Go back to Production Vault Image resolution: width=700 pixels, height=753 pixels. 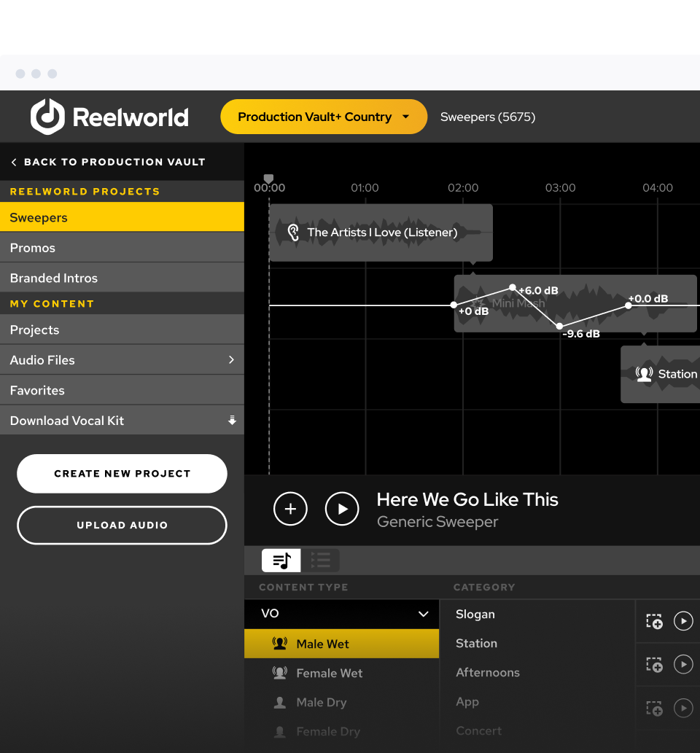pos(107,162)
